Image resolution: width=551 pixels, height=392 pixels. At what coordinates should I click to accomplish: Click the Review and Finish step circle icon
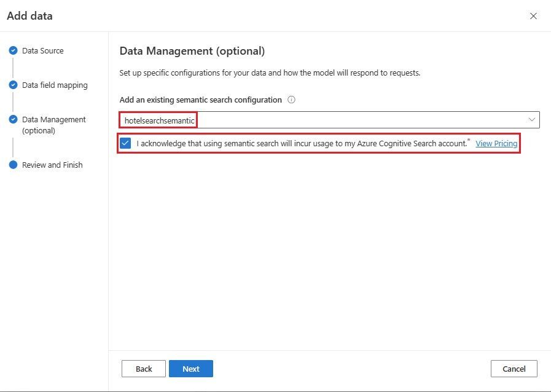click(x=13, y=165)
